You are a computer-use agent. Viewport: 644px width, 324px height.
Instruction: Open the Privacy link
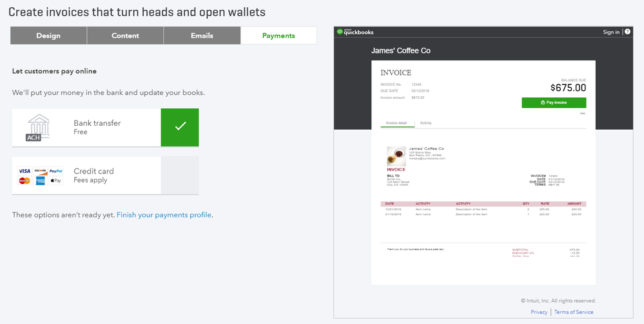point(539,312)
